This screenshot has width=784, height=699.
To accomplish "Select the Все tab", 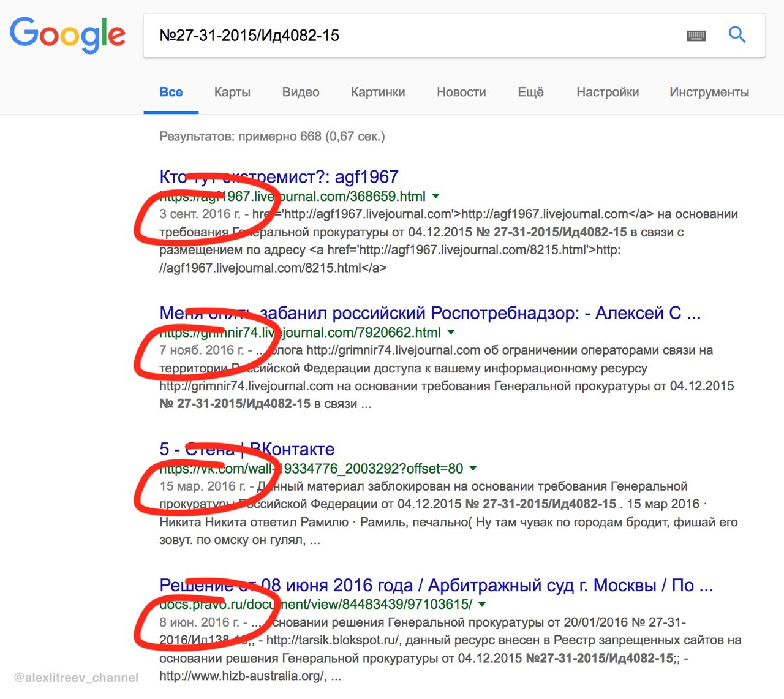I will [x=171, y=92].
